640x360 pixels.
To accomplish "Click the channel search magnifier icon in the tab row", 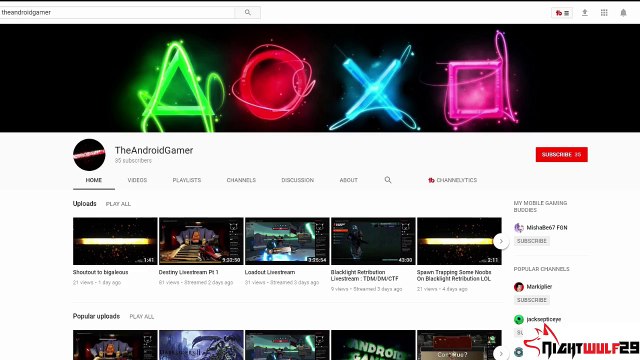I will [388, 180].
